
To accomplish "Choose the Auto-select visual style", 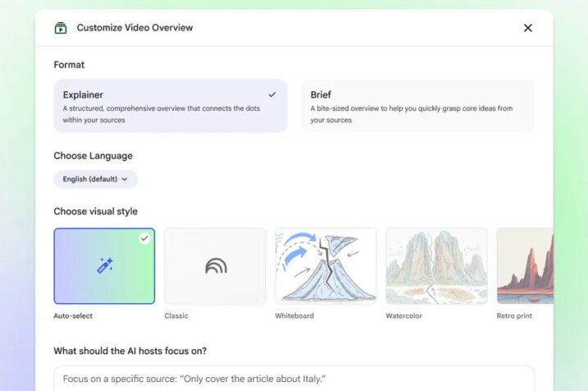I will coord(104,266).
